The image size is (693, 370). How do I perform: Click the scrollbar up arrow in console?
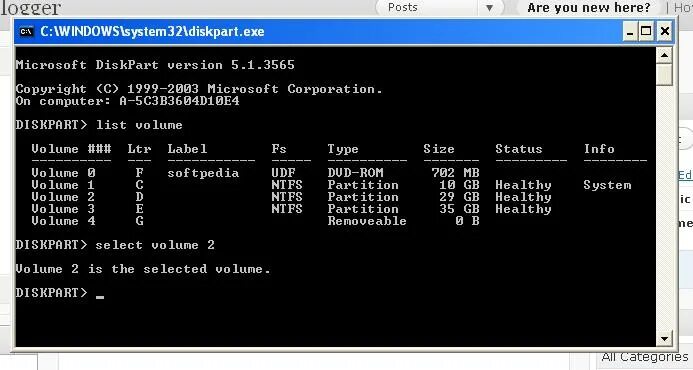[x=664, y=55]
